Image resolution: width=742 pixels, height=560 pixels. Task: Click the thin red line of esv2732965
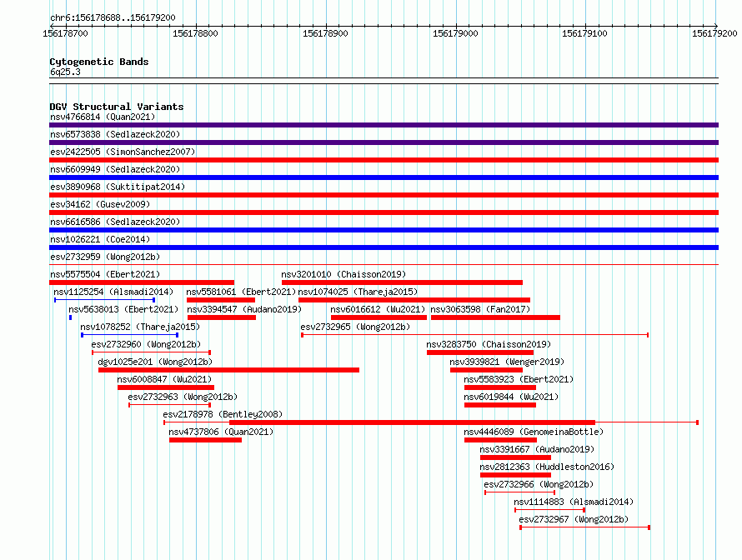pyautogui.click(x=475, y=335)
